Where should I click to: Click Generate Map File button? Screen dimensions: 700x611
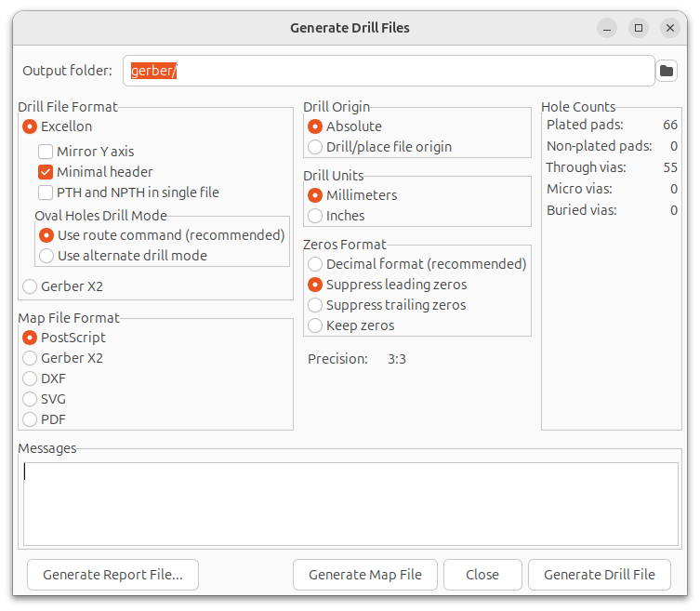365,575
